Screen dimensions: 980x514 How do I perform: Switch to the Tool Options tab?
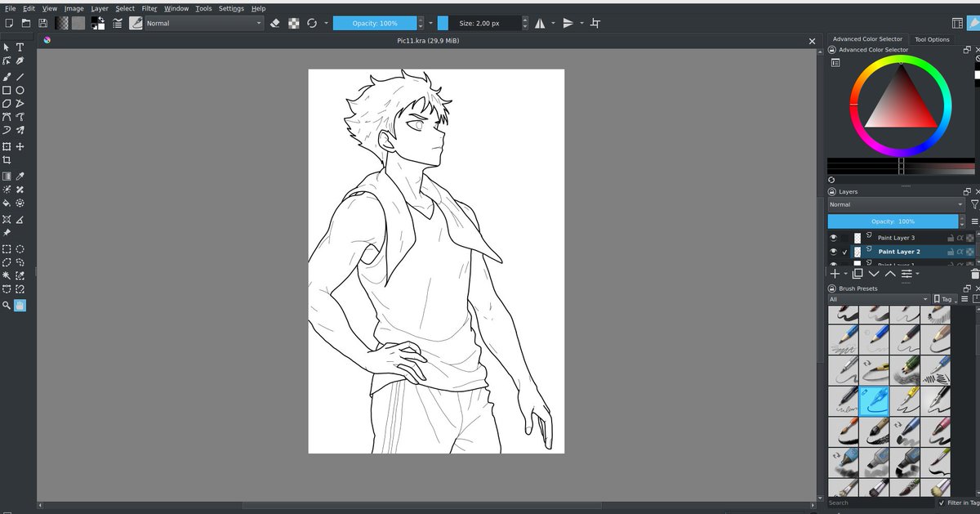(x=932, y=38)
